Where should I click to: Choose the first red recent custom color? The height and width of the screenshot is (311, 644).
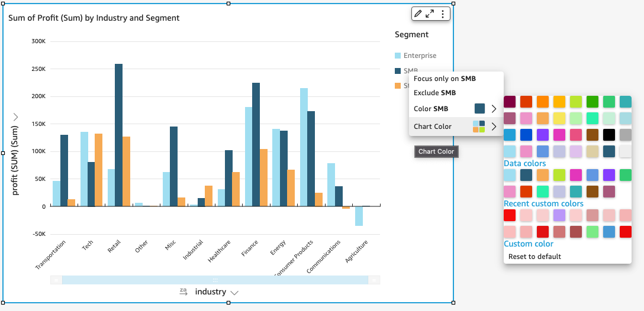click(510, 215)
